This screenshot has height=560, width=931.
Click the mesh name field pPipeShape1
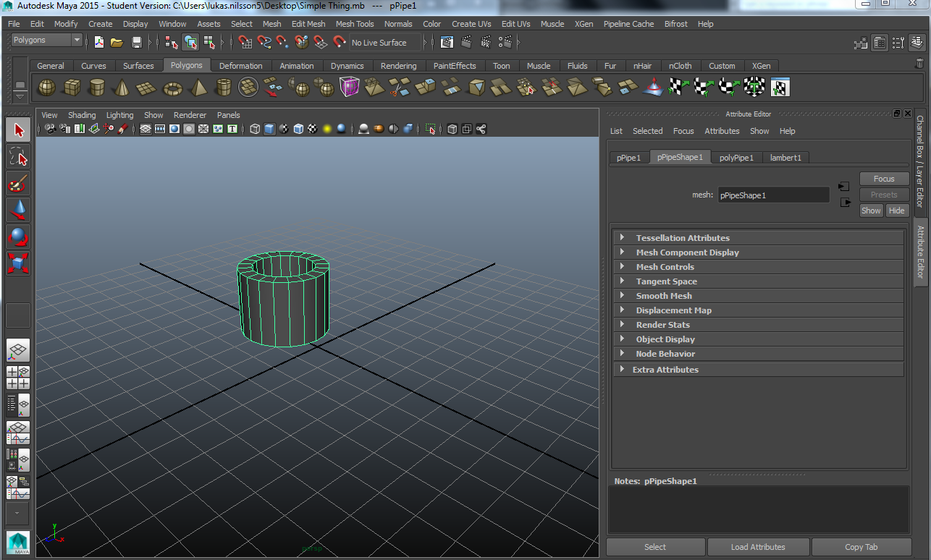(x=773, y=195)
